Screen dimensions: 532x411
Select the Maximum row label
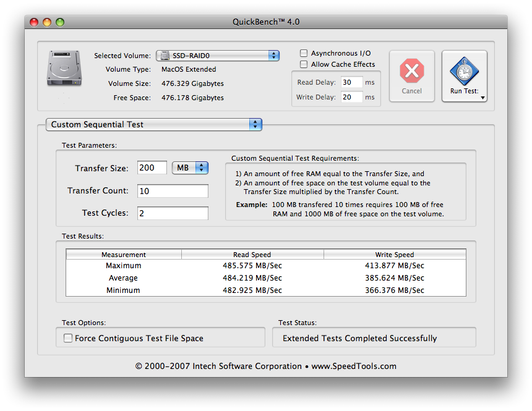pos(124,266)
